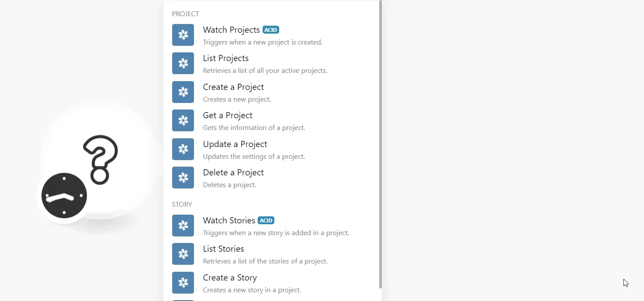This screenshot has height=301, width=644.
Task: Select the Update a Project icon
Action: 183,149
